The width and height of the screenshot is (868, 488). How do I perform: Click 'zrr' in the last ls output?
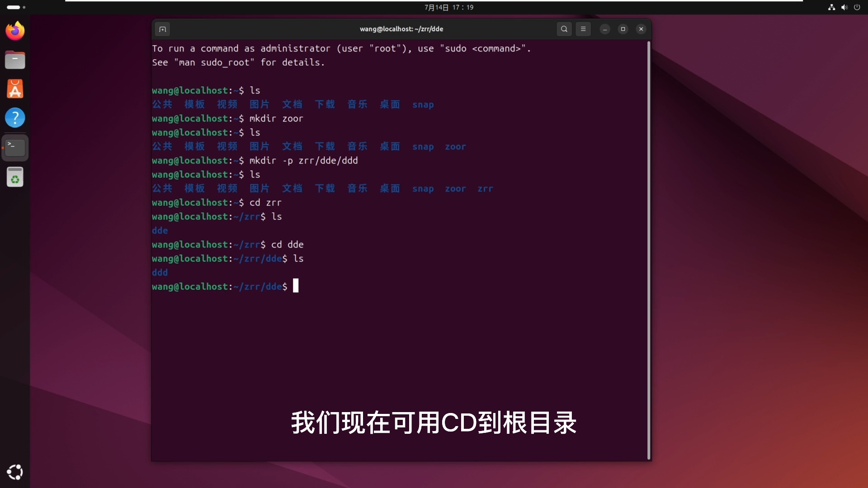pyautogui.click(x=485, y=189)
